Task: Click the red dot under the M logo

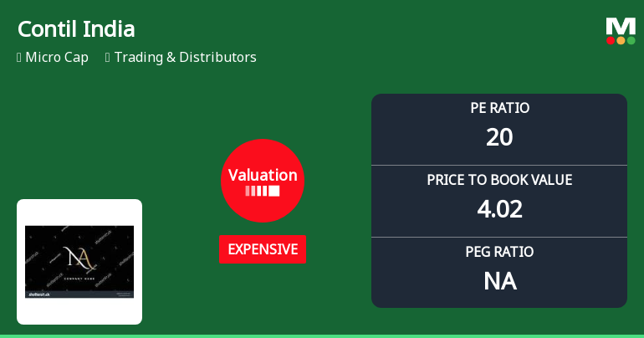Action: 611,40
